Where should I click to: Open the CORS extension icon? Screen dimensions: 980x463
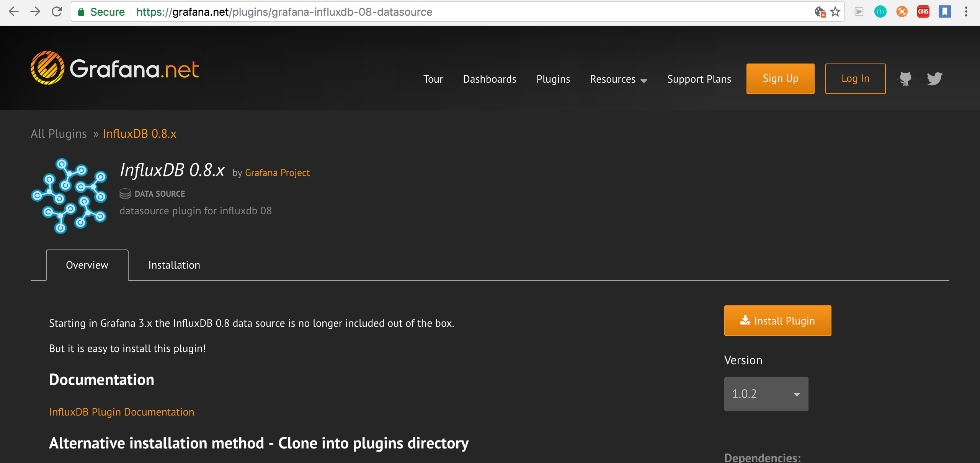[923, 12]
